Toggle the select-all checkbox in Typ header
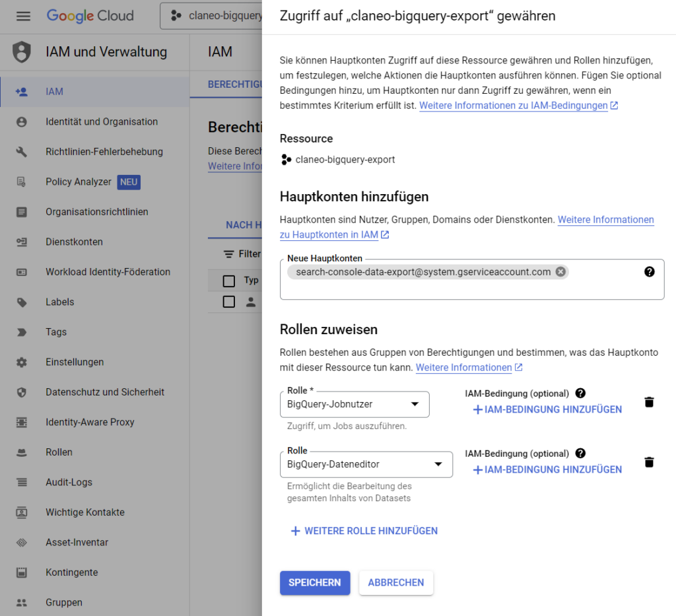This screenshot has width=676, height=616. coord(229,281)
